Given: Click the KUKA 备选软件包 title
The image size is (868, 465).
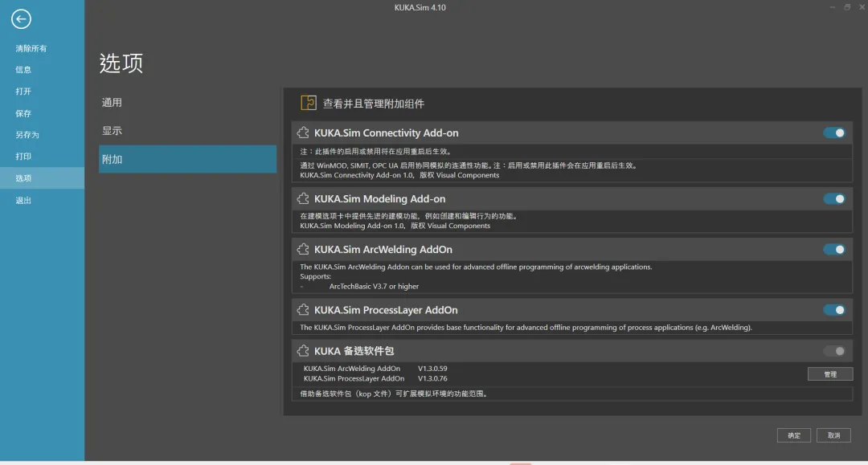Looking at the screenshot, I should 354,350.
